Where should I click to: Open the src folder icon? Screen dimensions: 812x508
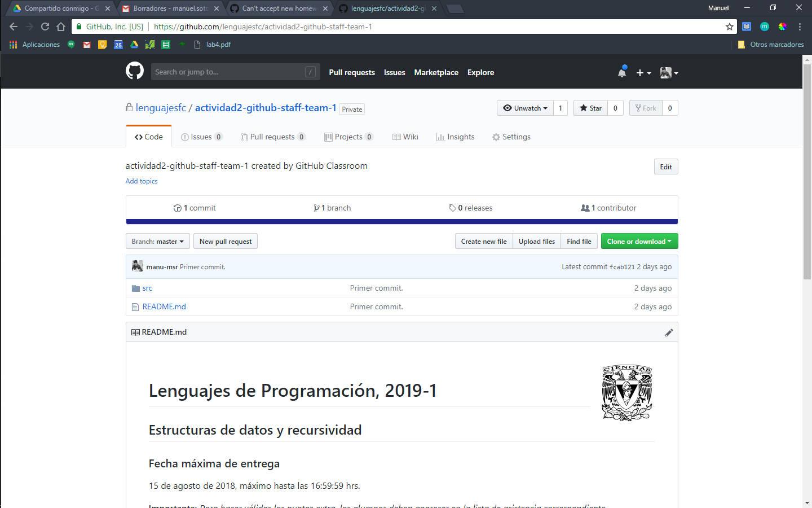click(x=135, y=288)
